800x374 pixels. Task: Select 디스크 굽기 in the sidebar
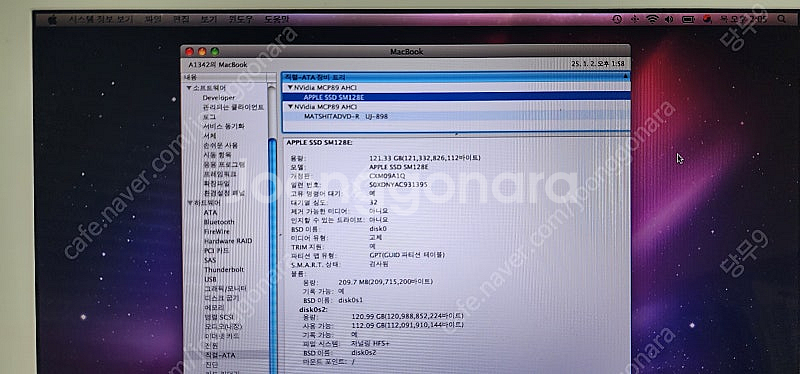[221, 298]
